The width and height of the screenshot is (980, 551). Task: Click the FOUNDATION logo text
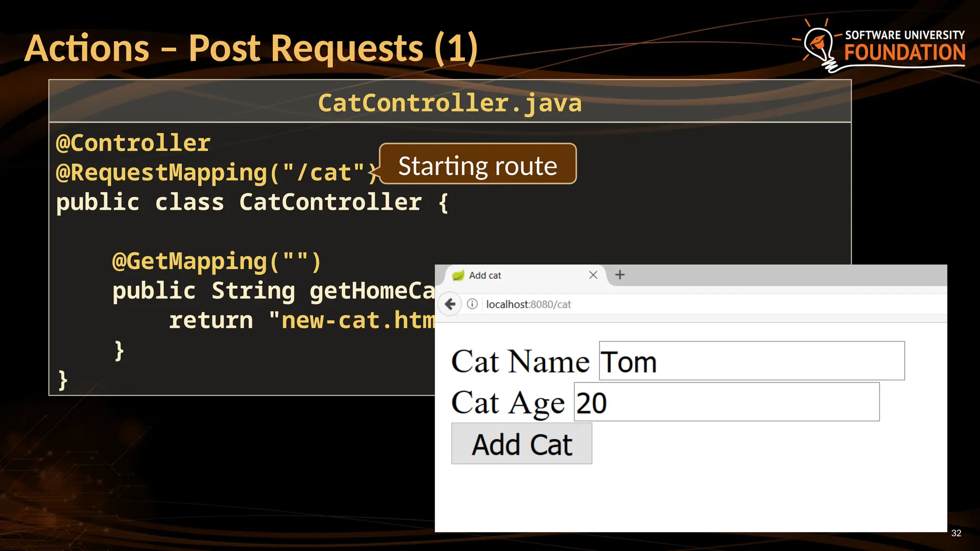click(x=904, y=53)
